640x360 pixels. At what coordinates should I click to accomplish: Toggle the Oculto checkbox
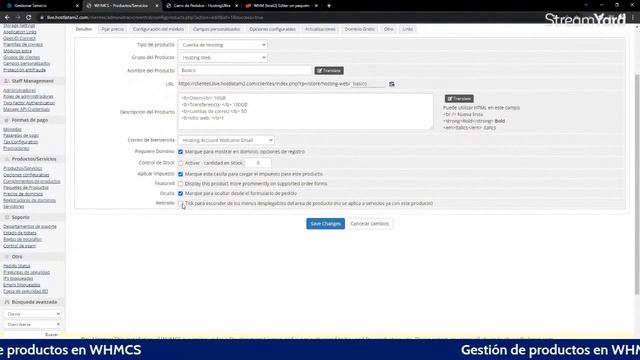pyautogui.click(x=180, y=193)
